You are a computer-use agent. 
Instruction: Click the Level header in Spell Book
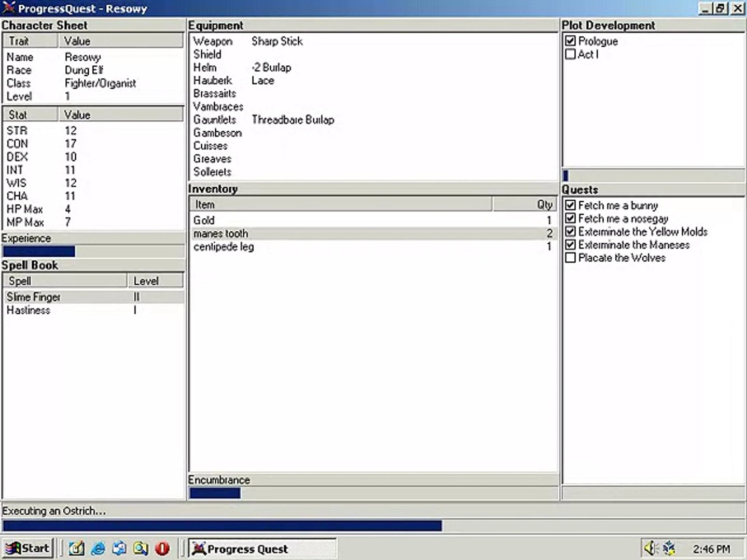click(x=156, y=281)
